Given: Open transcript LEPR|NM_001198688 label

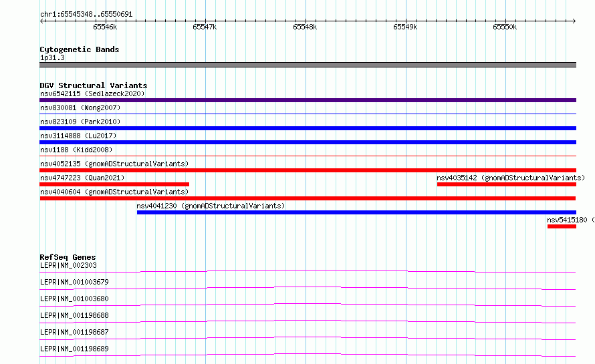Looking at the screenshot, I should [74, 315].
